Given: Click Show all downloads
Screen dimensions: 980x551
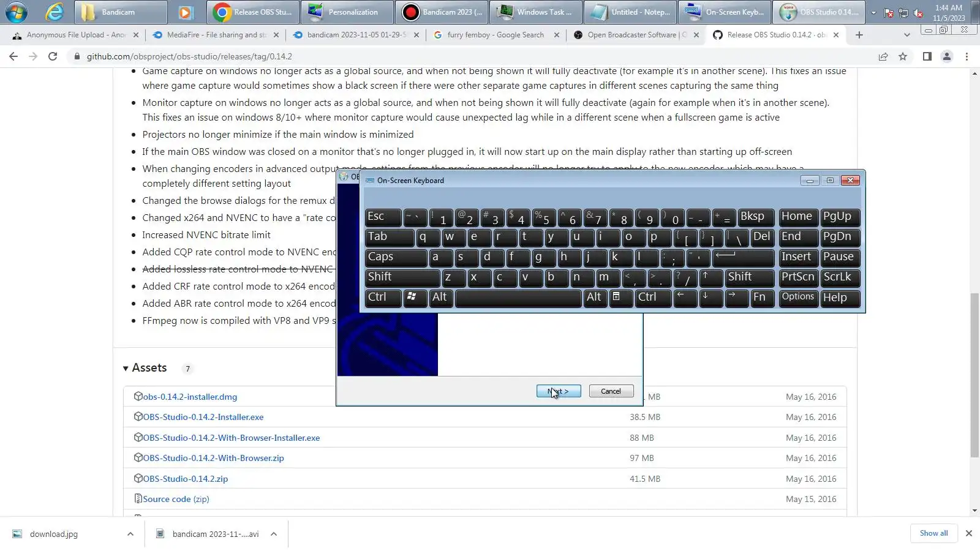Looking at the screenshot, I should (x=933, y=533).
